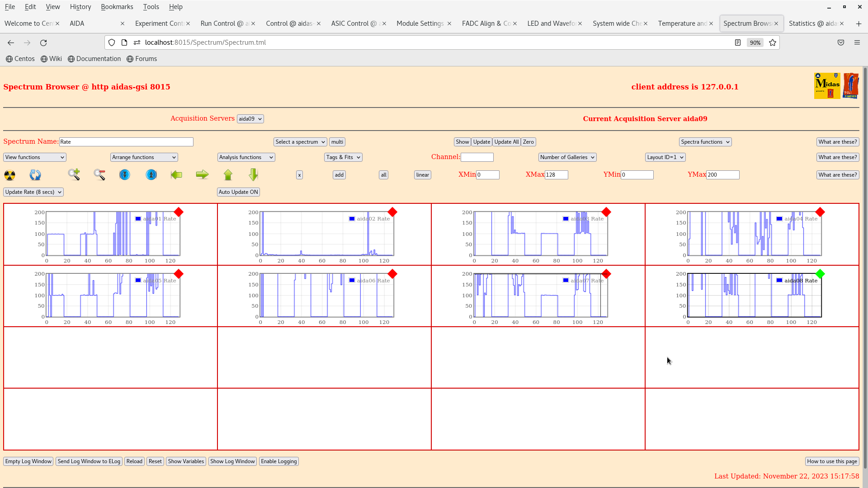Image resolution: width=868 pixels, height=488 pixels.
Task: Click the green up arrow icon
Action: pyautogui.click(x=228, y=175)
